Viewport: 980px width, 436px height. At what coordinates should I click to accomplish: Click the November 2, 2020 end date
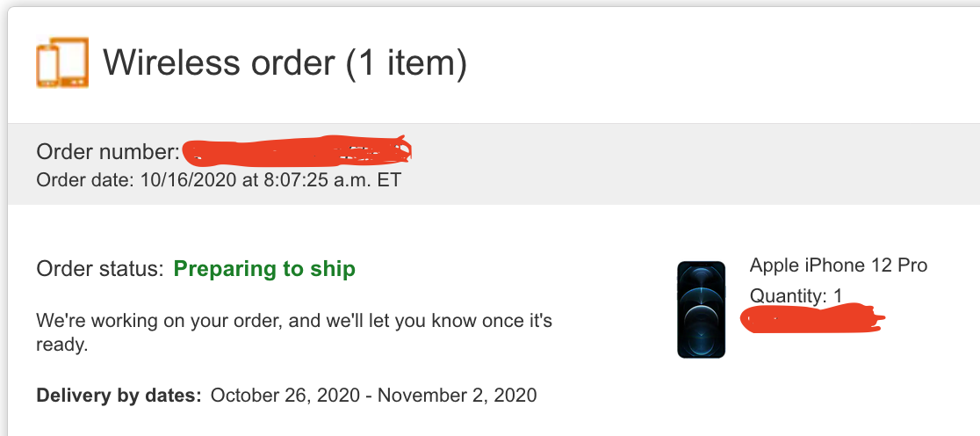pyautogui.click(x=456, y=395)
